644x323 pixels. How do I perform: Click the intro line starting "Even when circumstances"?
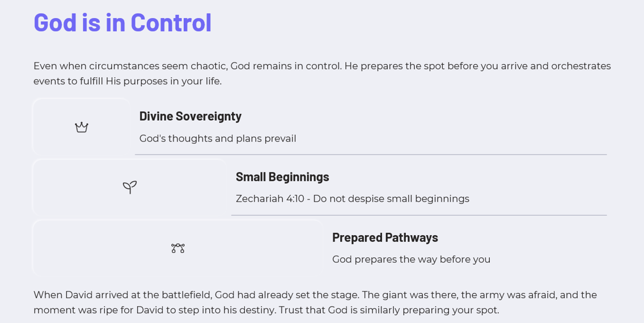[x=322, y=66]
